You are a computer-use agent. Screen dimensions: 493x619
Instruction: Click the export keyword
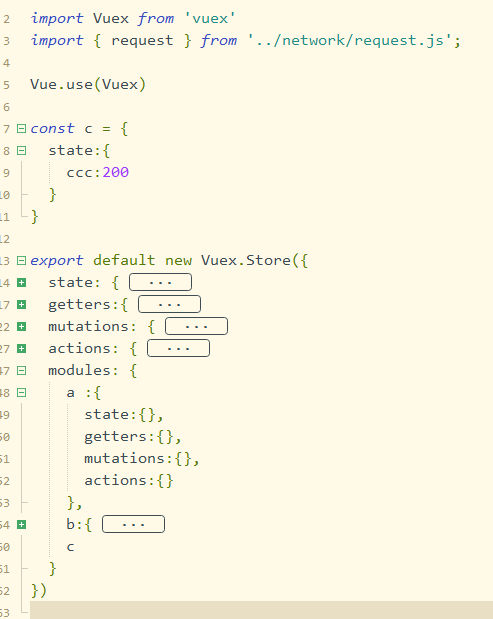[57, 261]
